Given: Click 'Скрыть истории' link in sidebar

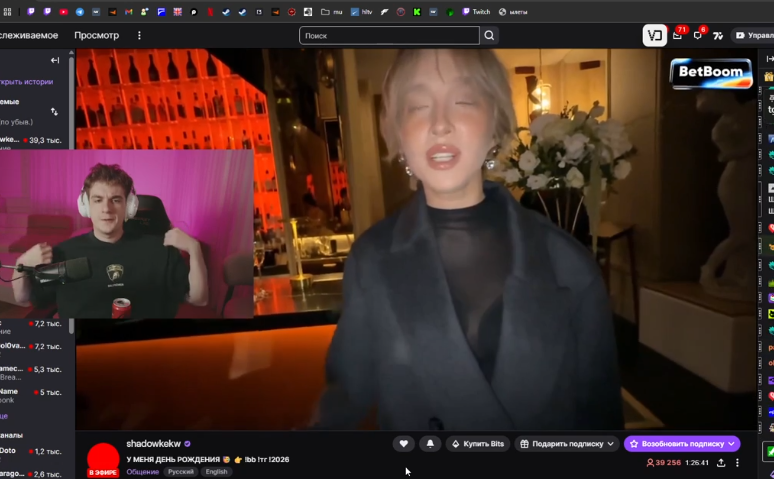Looking at the screenshot, I should (27, 82).
